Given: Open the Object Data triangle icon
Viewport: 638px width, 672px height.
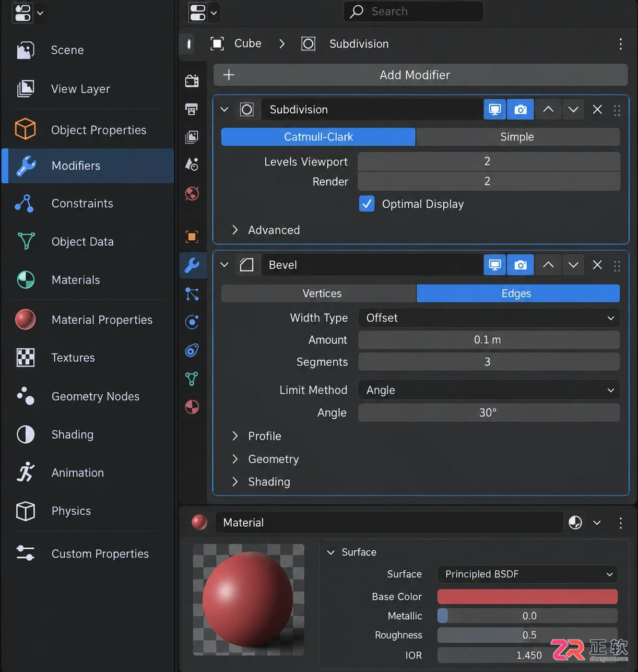Looking at the screenshot, I should 26,241.
